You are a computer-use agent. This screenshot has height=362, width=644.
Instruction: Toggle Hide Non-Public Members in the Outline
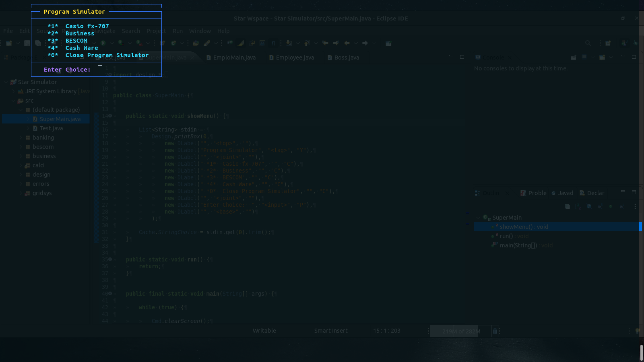click(x=610, y=206)
